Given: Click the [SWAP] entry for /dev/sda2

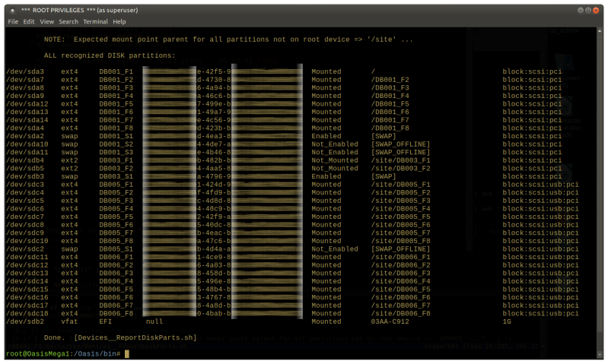Looking at the screenshot, I should 384,136.
